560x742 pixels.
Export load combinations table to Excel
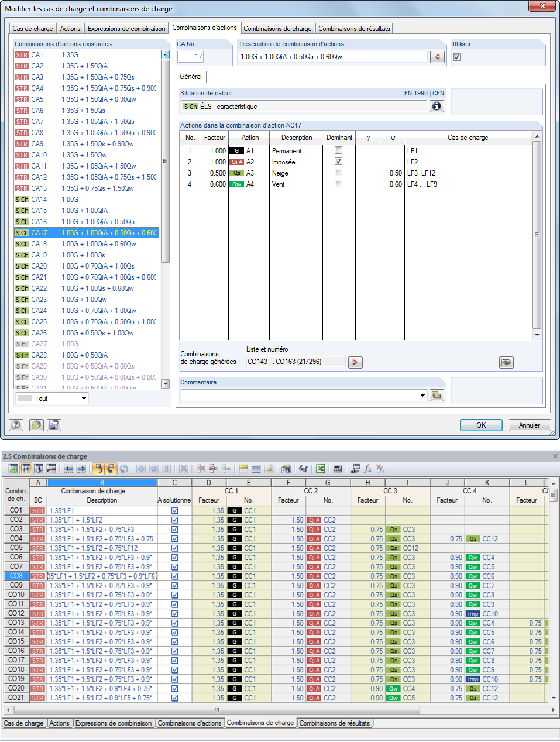(x=319, y=469)
